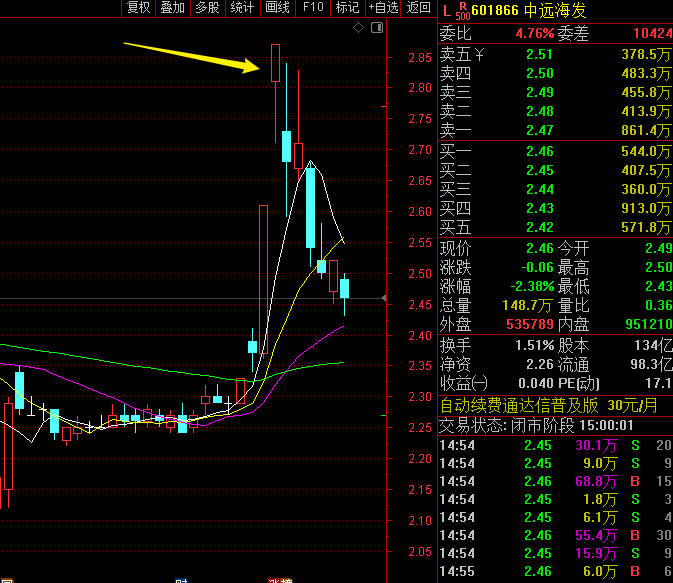Toggle the 收益(一) quarter selector
673x583 pixels.
click(x=464, y=384)
